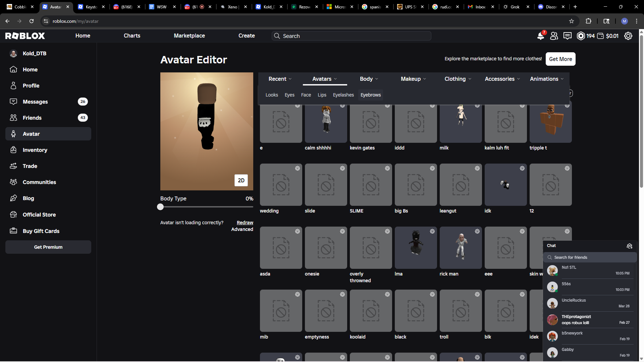644x362 pixels.
Task: Click the Roblox search field
Action: pos(351,36)
